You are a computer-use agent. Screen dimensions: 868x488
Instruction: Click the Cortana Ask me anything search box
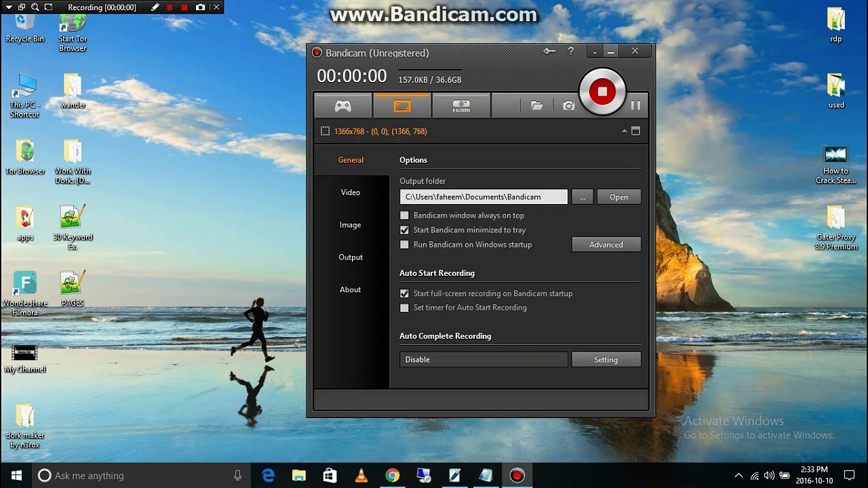coord(141,475)
